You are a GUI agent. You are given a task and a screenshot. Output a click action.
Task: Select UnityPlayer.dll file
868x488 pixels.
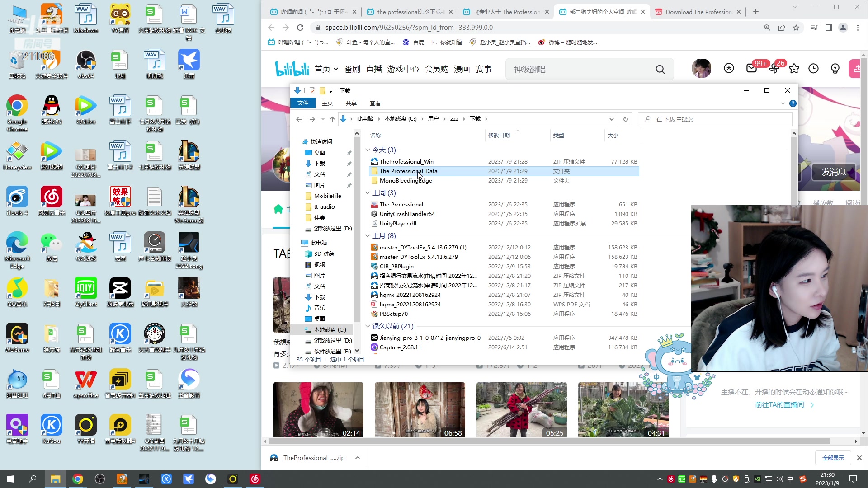tap(504, 224)
